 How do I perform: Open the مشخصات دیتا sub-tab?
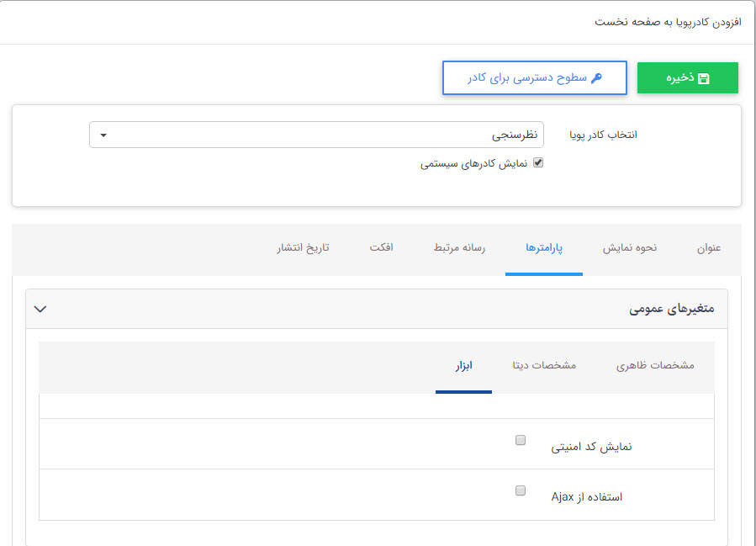544,366
